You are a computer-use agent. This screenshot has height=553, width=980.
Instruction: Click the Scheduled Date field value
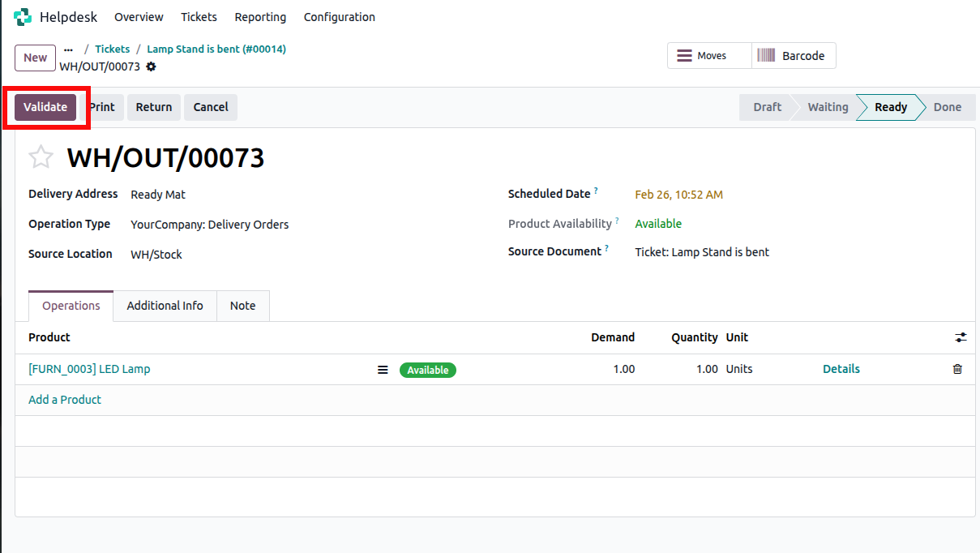tap(678, 195)
